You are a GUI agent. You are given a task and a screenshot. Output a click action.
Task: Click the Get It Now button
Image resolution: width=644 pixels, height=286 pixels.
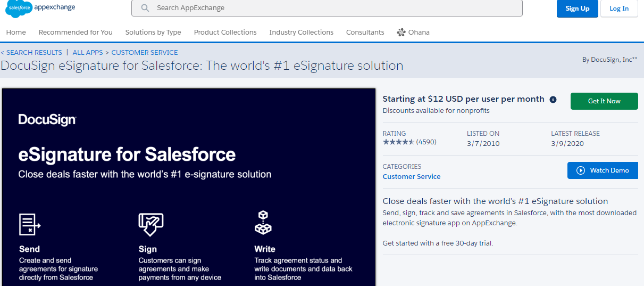[x=604, y=101]
